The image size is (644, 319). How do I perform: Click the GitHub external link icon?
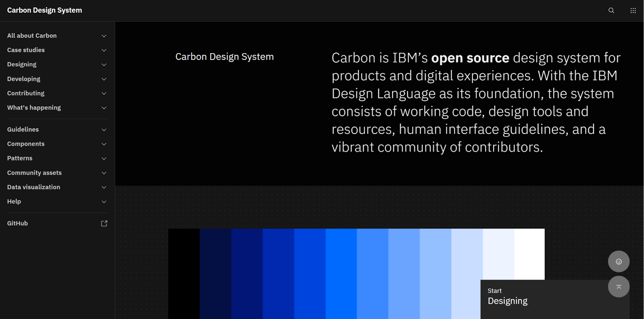[x=104, y=224]
